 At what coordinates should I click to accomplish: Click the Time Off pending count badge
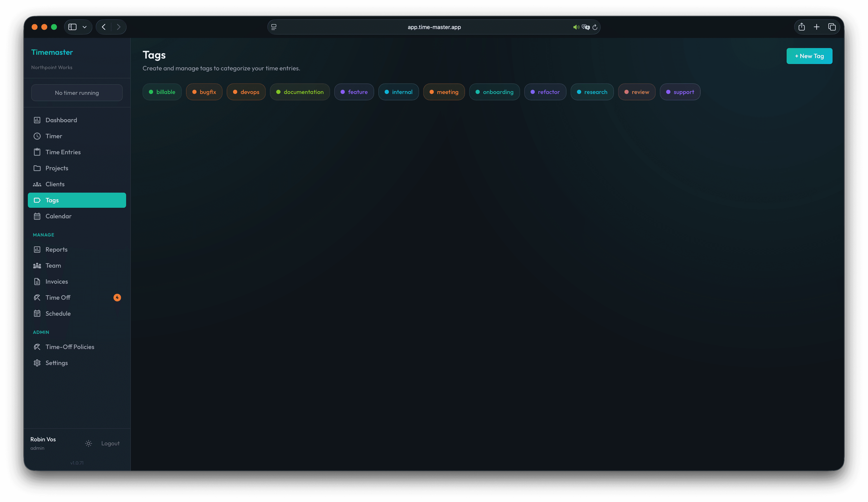coord(117,298)
